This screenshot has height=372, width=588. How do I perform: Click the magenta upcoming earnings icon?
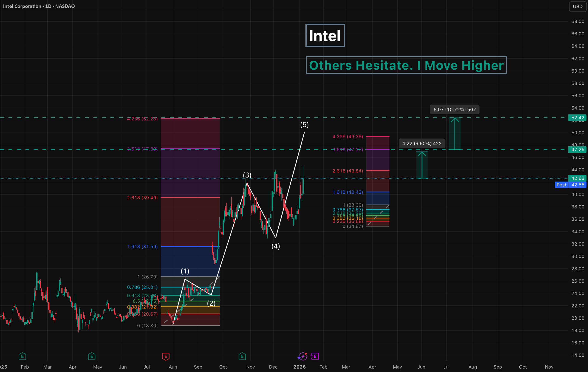point(315,356)
